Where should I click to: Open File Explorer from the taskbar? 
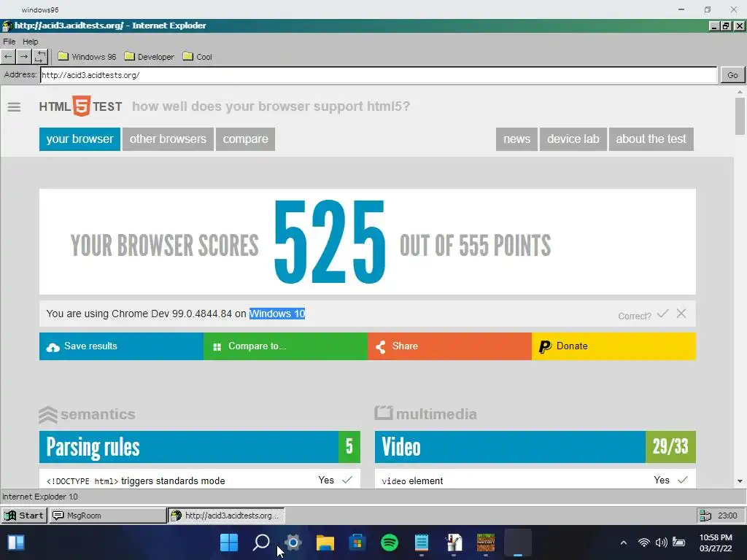(x=325, y=542)
